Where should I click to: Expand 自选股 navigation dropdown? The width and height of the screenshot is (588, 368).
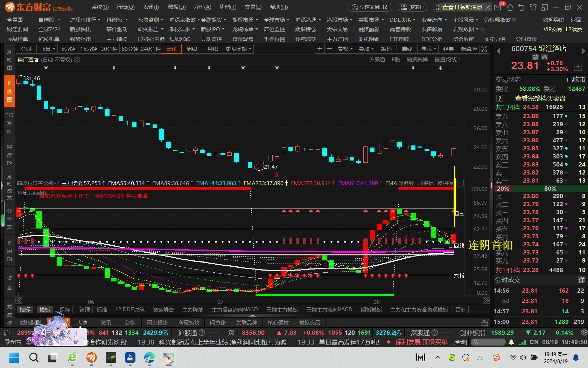point(49,20)
